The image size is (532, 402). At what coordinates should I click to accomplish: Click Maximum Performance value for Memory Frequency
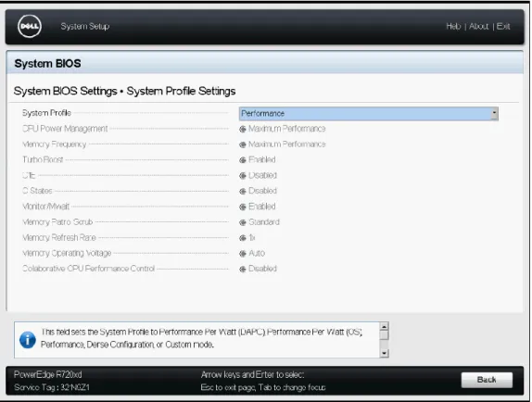click(x=287, y=144)
